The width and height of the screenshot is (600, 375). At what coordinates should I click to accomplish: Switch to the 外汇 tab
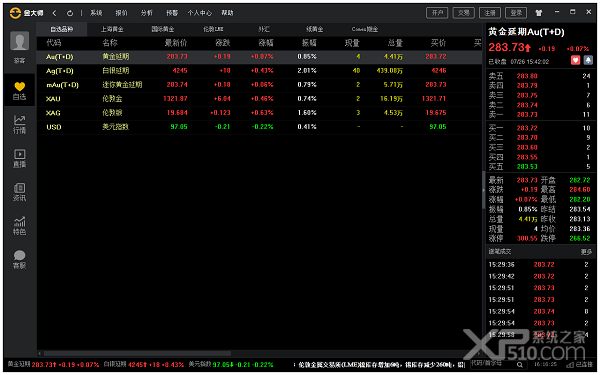(x=264, y=29)
